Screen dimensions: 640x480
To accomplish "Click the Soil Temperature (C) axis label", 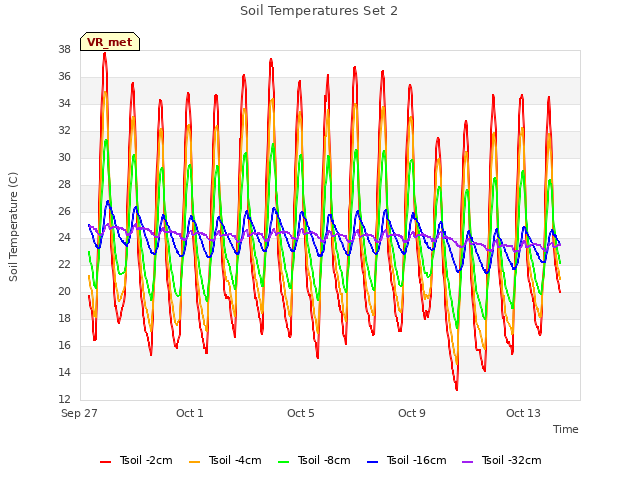I will (13, 227).
